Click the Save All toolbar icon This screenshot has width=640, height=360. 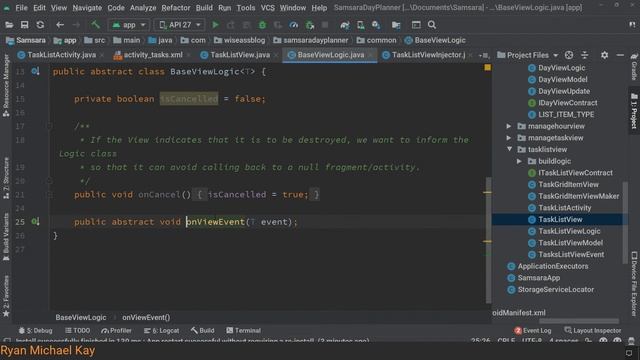coord(24,25)
